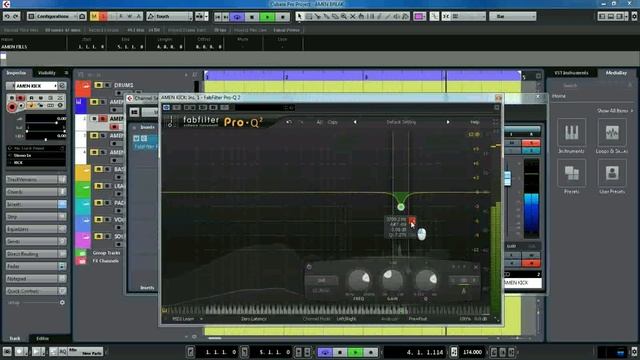Select the Object Selection arrow tool
This screenshot has width=640, height=360.
tap(300, 16)
